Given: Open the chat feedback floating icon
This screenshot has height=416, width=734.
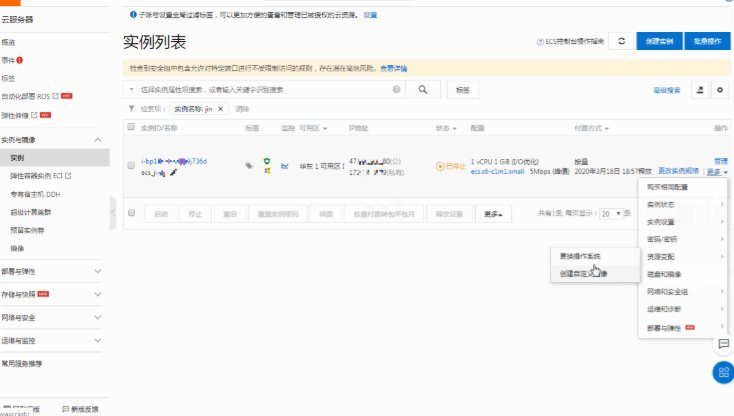Looking at the screenshot, I should point(724,344).
